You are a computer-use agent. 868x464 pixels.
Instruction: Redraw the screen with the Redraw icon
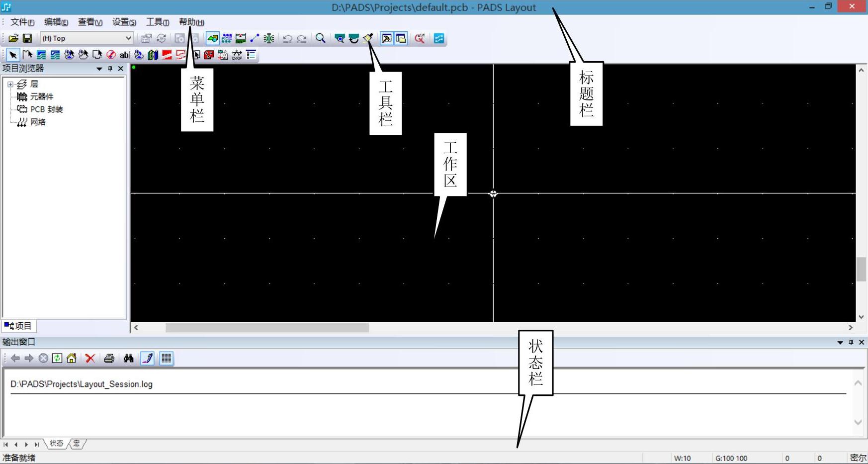pos(368,38)
